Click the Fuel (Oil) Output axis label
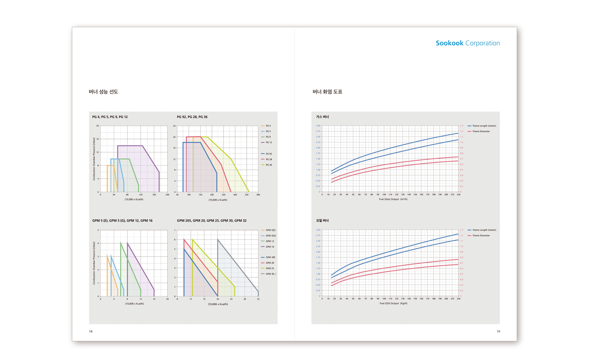Screen dimensions: 589x364 (x=393, y=303)
